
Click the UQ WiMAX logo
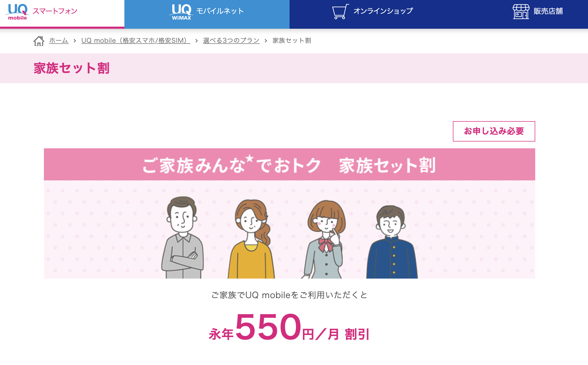tap(181, 12)
